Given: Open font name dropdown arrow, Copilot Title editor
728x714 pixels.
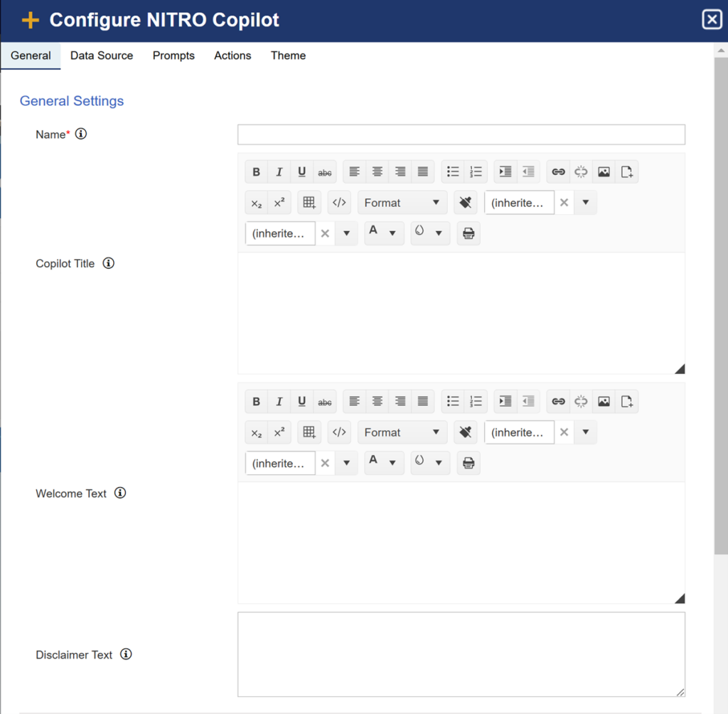Looking at the screenshot, I should coord(586,203).
